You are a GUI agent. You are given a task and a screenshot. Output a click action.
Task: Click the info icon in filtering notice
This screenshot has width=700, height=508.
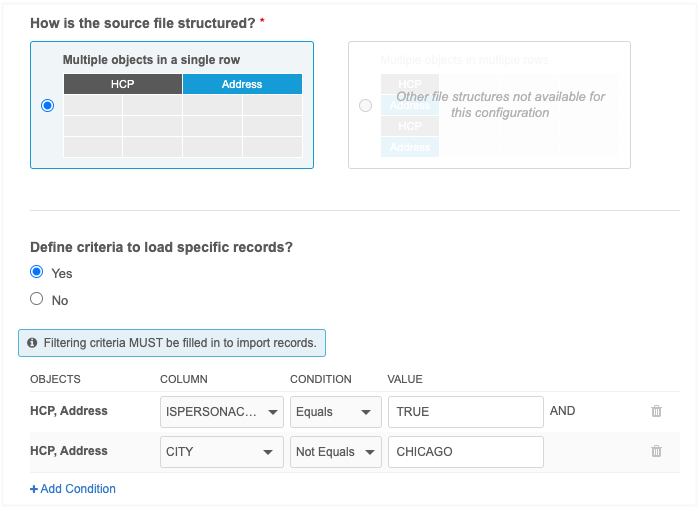(32, 343)
